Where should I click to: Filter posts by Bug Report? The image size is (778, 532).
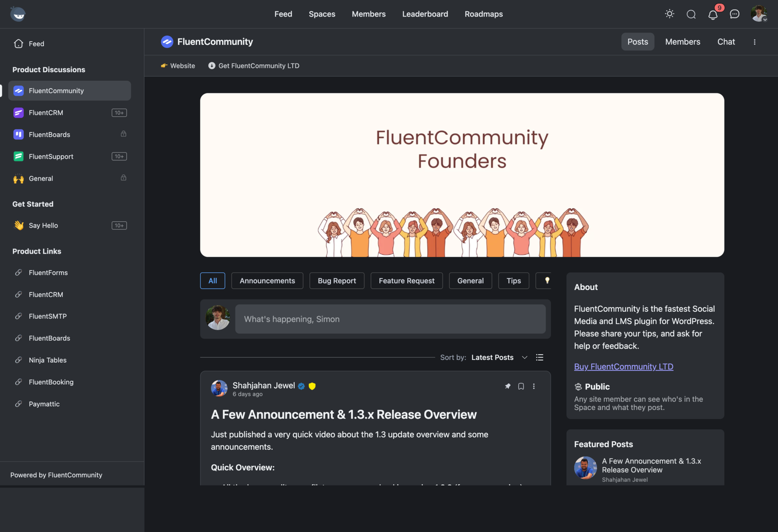coord(337,281)
